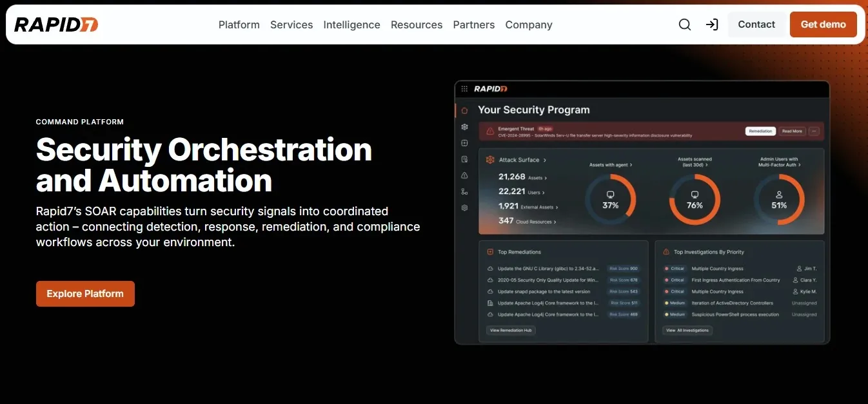Open the settings gear in the dashboard sidebar

click(x=464, y=207)
